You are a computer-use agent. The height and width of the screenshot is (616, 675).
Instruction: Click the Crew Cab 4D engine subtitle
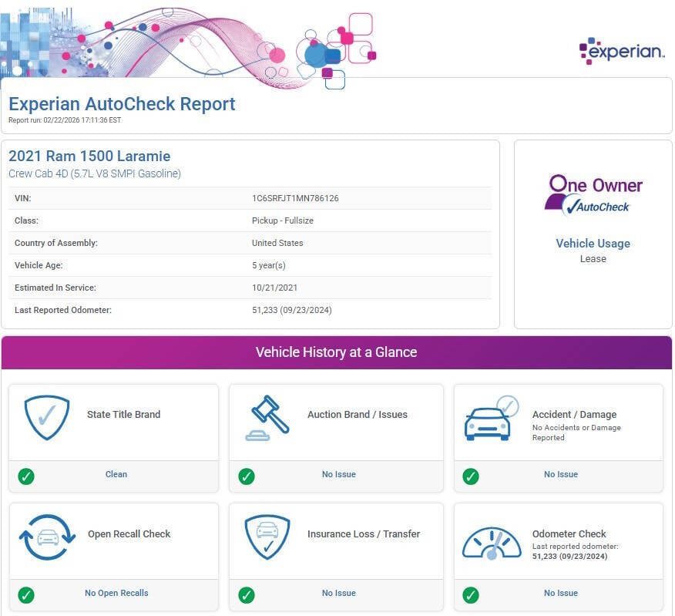click(95, 173)
